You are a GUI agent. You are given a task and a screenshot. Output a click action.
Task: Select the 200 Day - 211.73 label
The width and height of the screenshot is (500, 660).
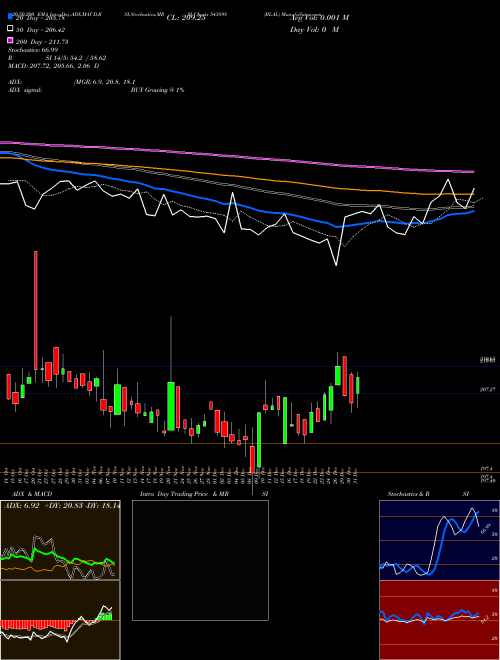point(42,42)
